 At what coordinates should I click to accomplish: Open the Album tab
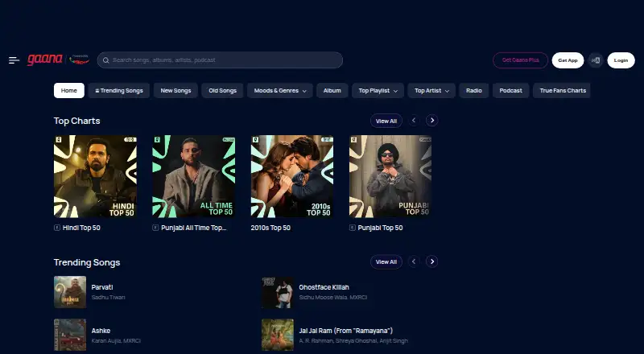332,91
